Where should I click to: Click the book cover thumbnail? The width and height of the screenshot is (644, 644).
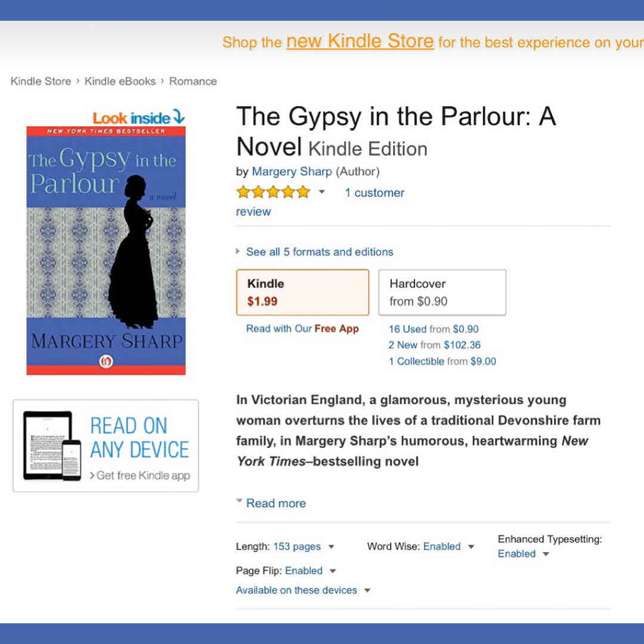106,250
